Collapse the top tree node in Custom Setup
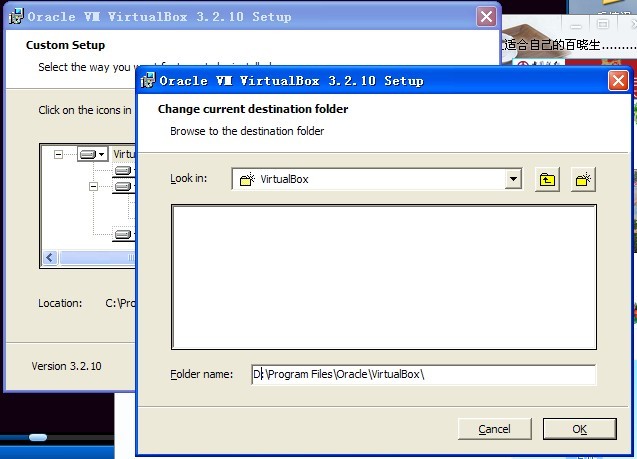Viewport: 637px width, 459px height. 58,154
